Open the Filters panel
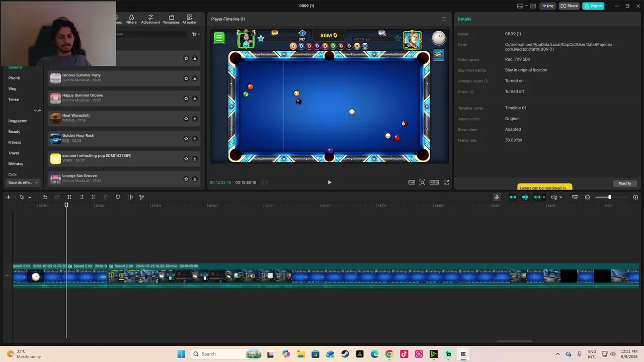 pos(131,19)
